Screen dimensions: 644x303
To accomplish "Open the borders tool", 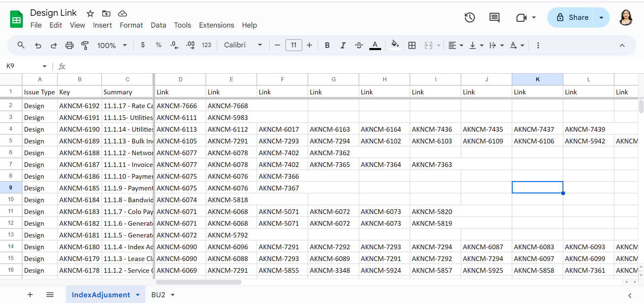I will point(412,45).
